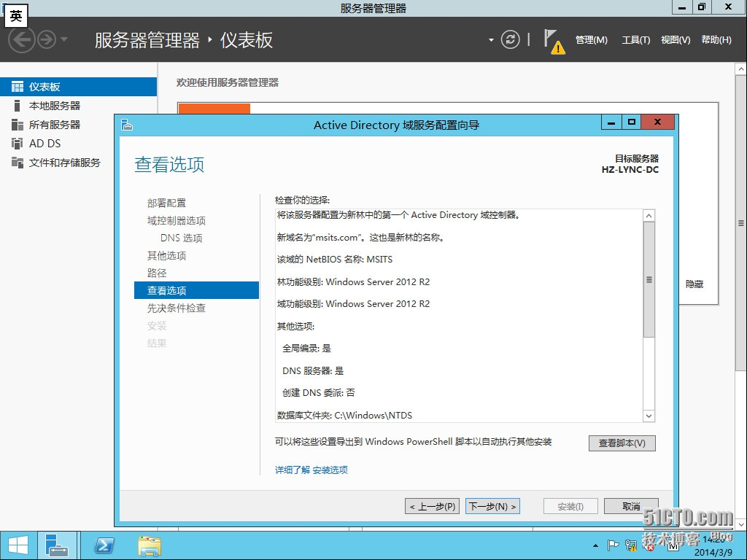
Task: Go to 域控制器选项 wizard step
Action: pyautogui.click(x=177, y=220)
